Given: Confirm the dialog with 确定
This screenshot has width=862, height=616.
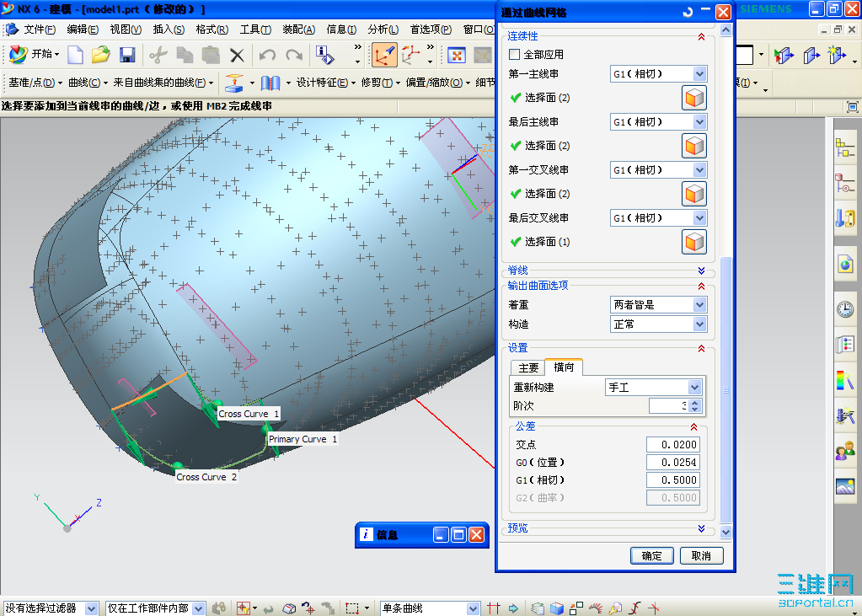Looking at the screenshot, I should pos(651,555).
